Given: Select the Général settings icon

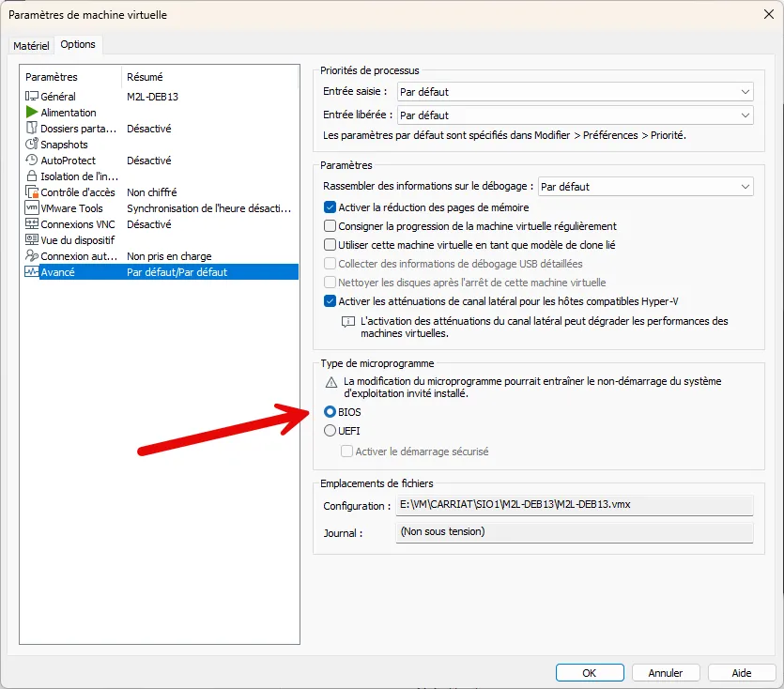Looking at the screenshot, I should coord(32,97).
